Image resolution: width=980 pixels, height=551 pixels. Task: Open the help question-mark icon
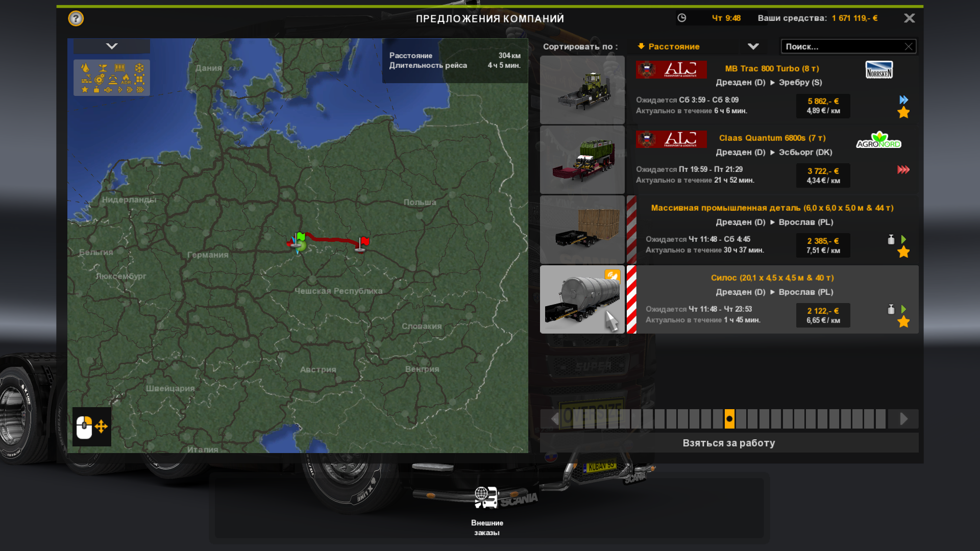click(x=76, y=18)
